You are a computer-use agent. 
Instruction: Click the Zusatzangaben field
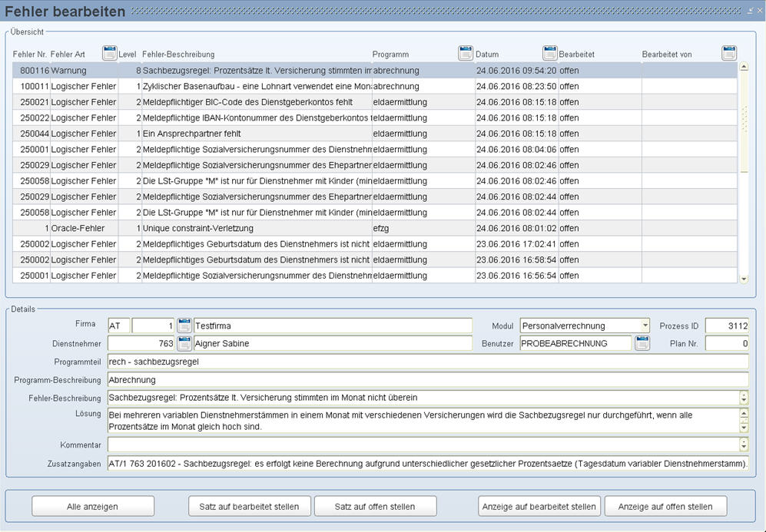428,464
